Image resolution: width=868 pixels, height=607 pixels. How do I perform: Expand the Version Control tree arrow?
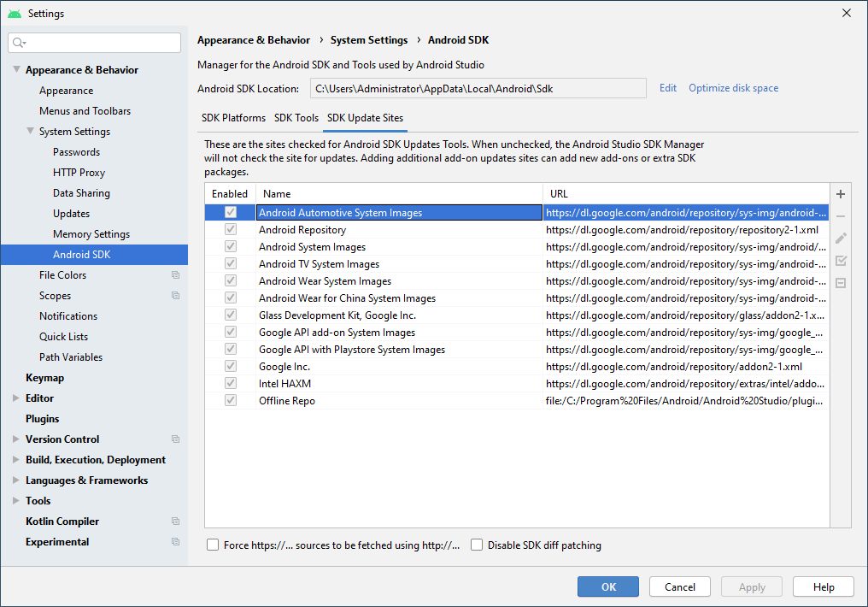point(16,439)
